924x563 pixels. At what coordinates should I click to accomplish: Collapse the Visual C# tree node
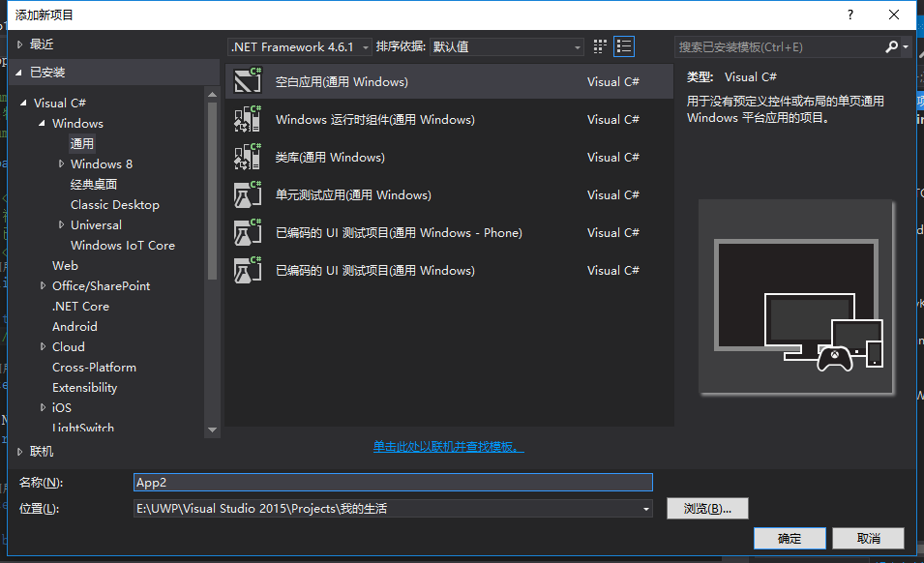click(x=23, y=104)
